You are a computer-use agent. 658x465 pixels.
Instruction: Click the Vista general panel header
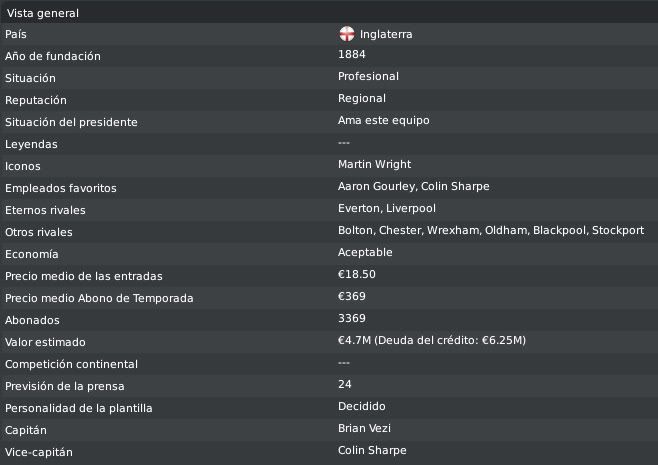pos(329,13)
